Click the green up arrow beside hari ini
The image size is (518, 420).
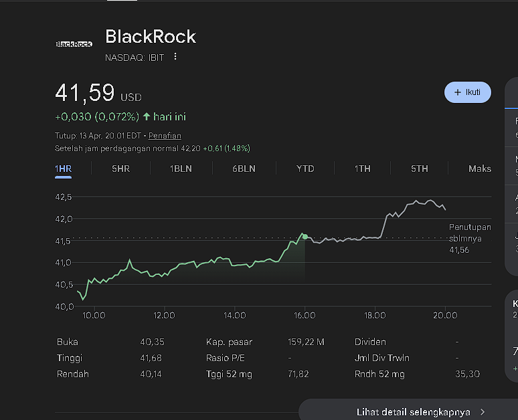click(147, 117)
